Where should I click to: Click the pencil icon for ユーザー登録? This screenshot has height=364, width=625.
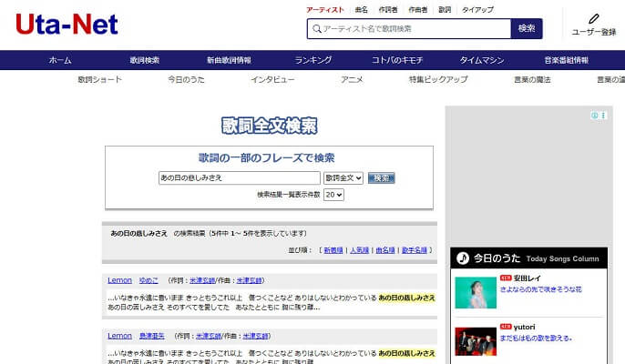coord(593,19)
